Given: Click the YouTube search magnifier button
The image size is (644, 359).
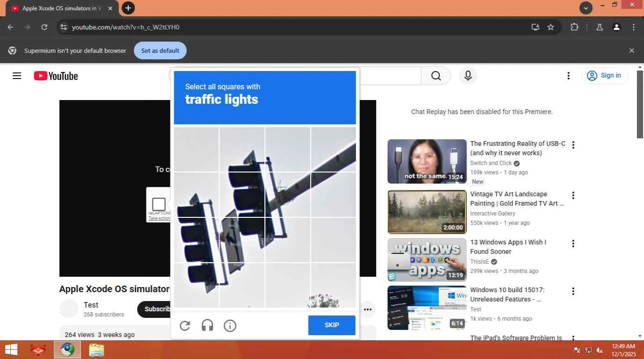Looking at the screenshot, I should 436,76.
